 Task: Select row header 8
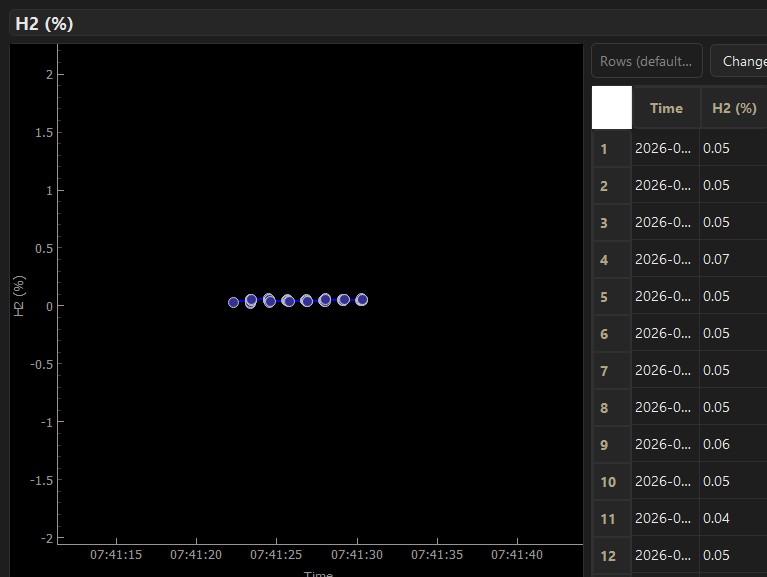click(611, 407)
